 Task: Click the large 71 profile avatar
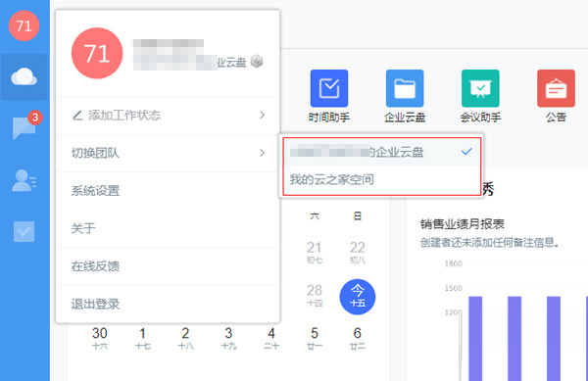(97, 53)
